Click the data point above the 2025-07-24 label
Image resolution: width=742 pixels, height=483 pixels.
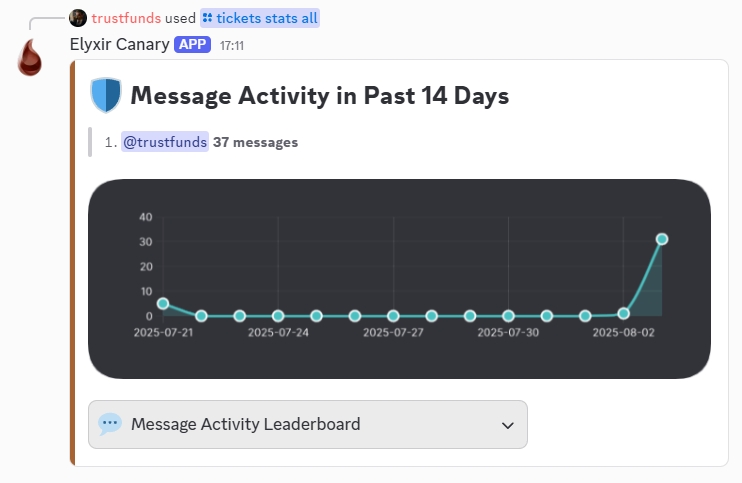[278, 316]
